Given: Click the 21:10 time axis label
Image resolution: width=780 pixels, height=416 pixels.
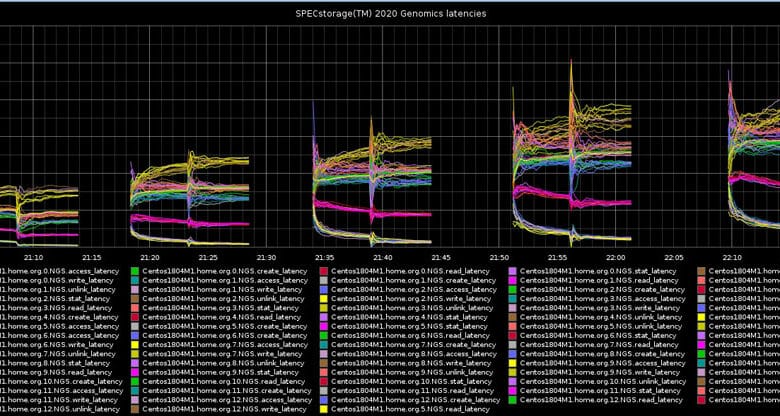Looking at the screenshot, I should [x=34, y=257].
